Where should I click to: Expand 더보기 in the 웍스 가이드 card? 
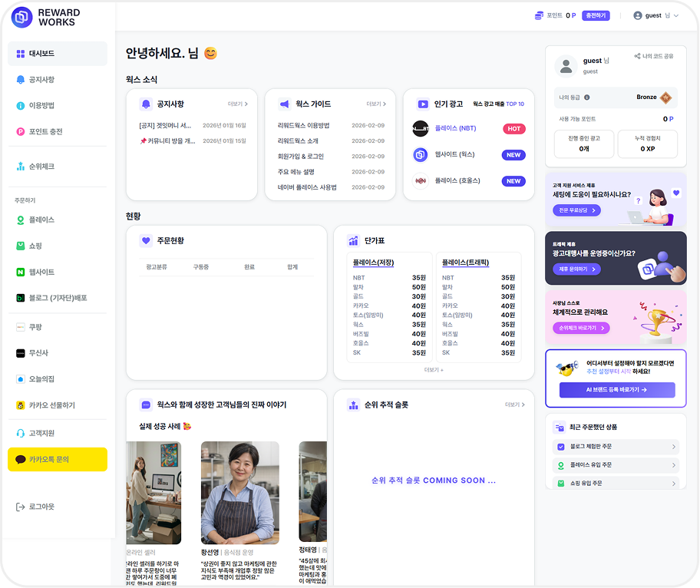(375, 104)
